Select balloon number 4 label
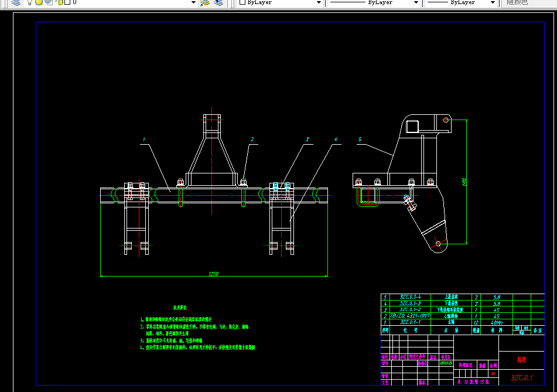This screenshot has height=392, width=557. (336, 139)
